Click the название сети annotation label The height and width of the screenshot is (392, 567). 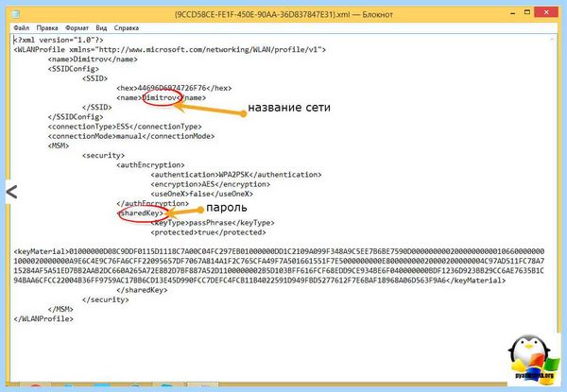click(289, 108)
